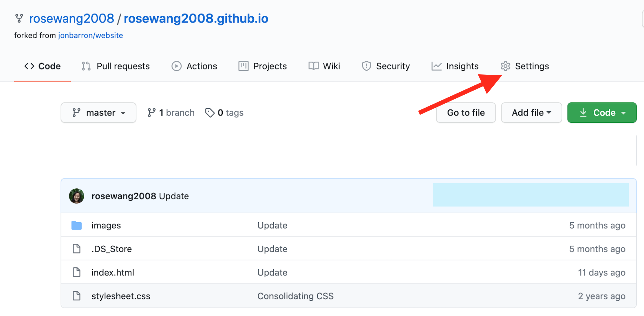Screen dimensions: 644x316
Task: View the 0 tags list
Action: (x=224, y=113)
